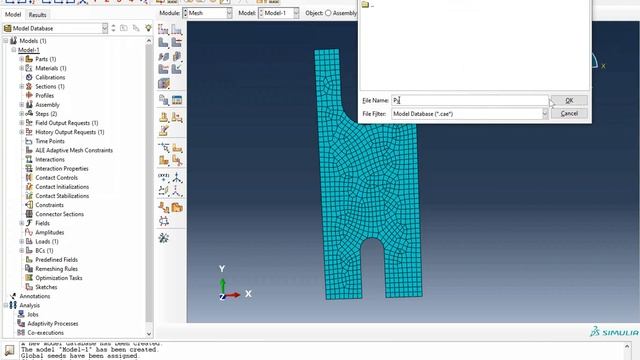Click the Create Bottom-Up Mesh cube icon
Screen dimensions: 640x360
(x=164, y=83)
